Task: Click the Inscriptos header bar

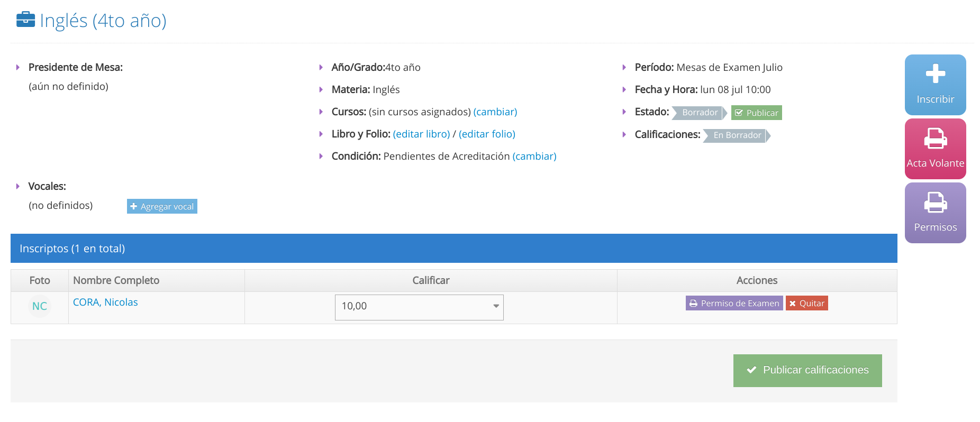Action: (x=453, y=249)
